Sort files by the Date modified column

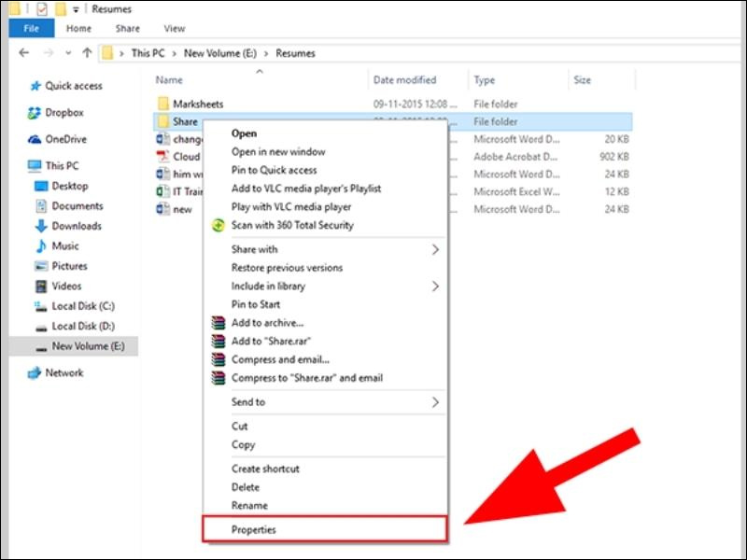404,79
